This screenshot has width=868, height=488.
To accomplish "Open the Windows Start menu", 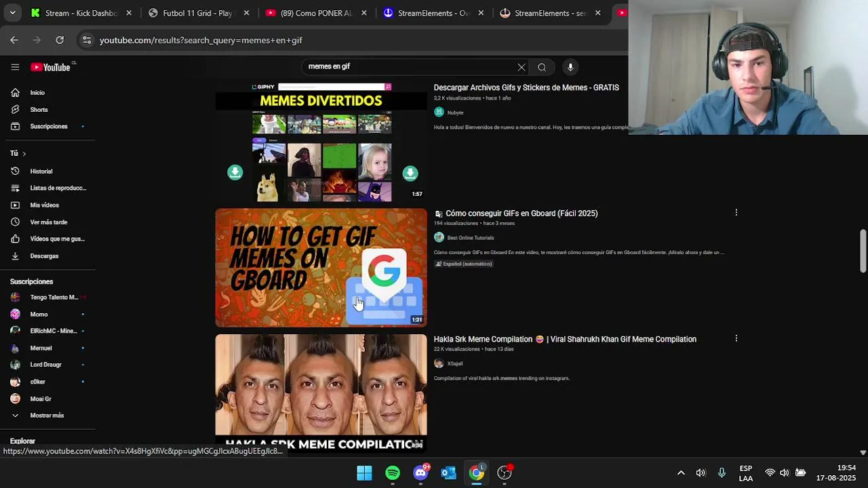I will pos(364,472).
